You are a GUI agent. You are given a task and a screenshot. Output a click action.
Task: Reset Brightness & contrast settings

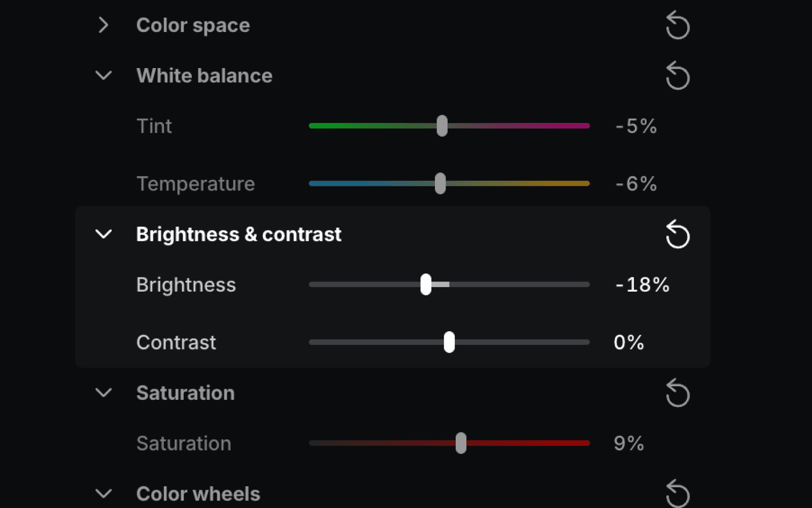tap(678, 234)
